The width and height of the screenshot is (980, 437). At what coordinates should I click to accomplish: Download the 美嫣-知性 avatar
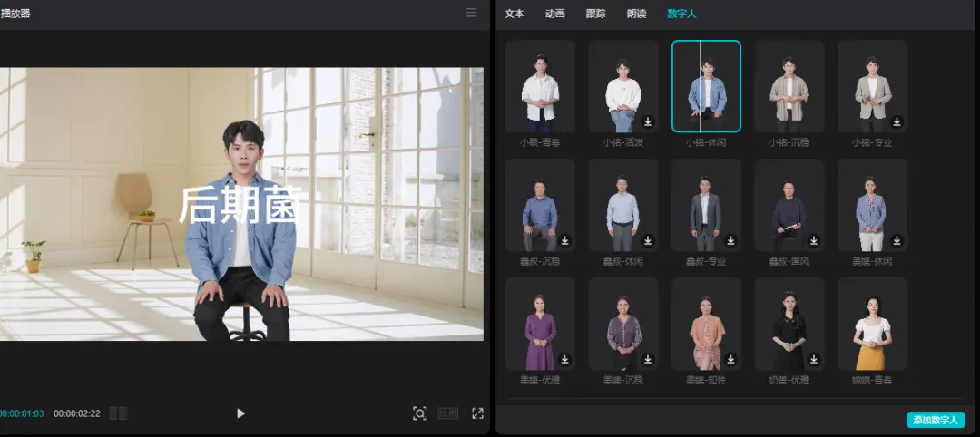[730, 360]
